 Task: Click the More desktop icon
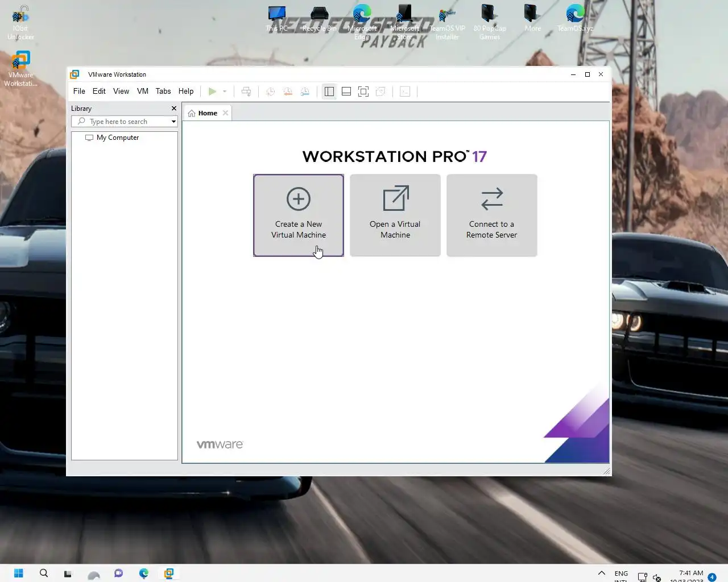coord(532,19)
